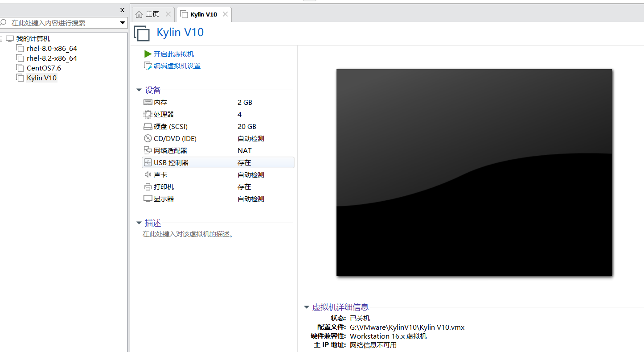Select the USB 控制器 device icon
The height and width of the screenshot is (352, 644).
point(148,162)
